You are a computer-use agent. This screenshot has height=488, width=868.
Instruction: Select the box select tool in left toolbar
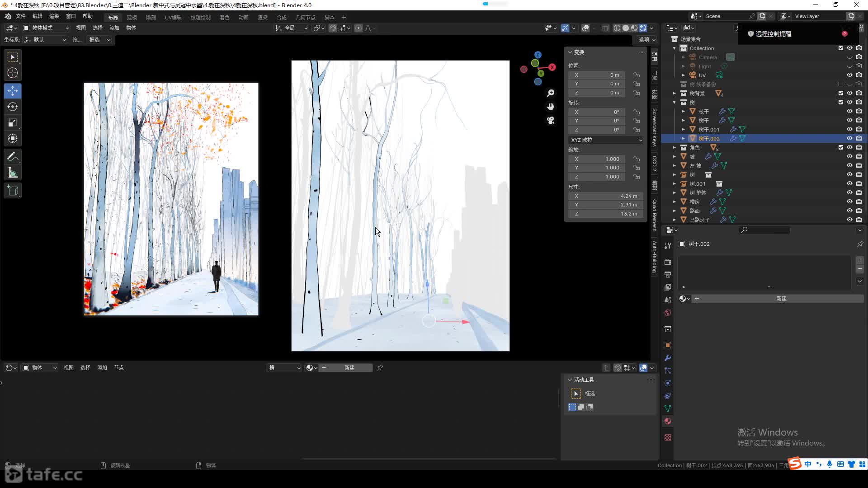point(13,57)
